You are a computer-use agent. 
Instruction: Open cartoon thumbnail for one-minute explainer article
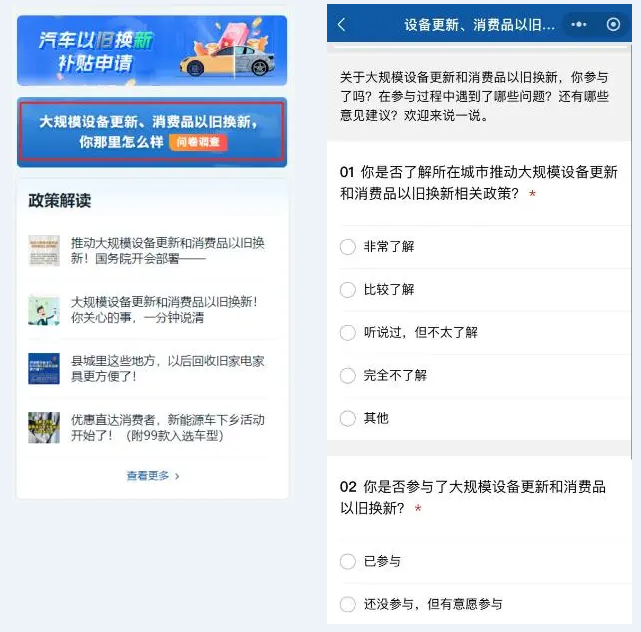(x=44, y=310)
